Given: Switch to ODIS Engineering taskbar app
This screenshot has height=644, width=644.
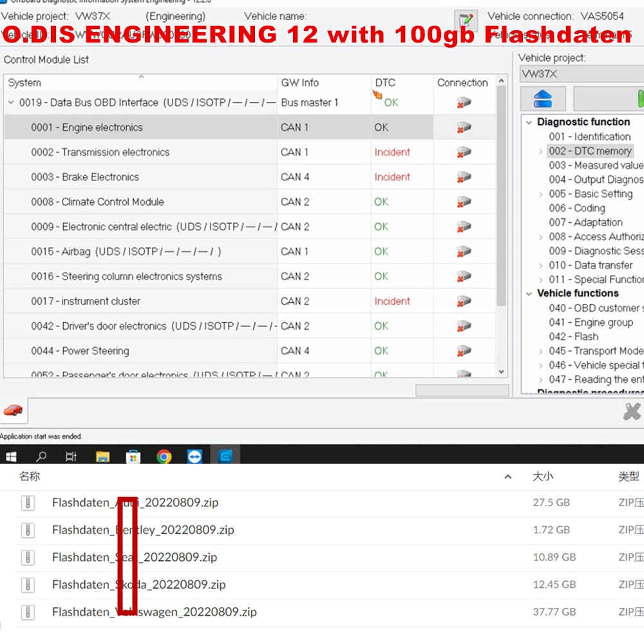Looking at the screenshot, I should pos(225,456).
